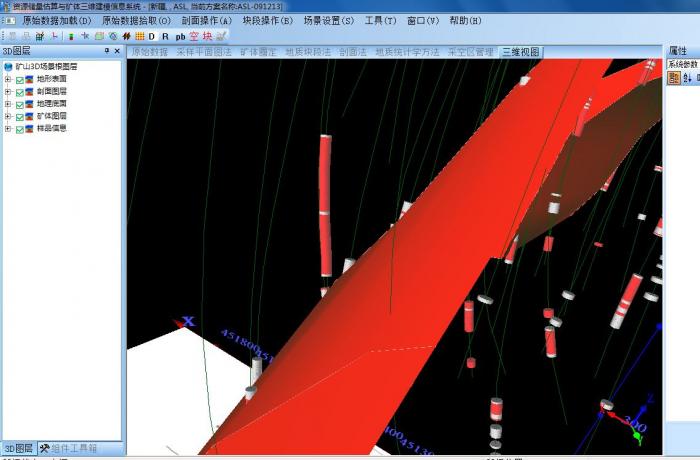
Task: Expand the 地形表面 tree node
Action: 8,79
